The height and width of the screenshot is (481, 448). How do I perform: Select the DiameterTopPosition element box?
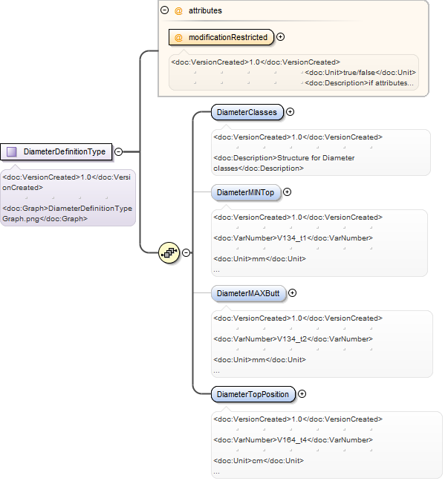(x=253, y=394)
